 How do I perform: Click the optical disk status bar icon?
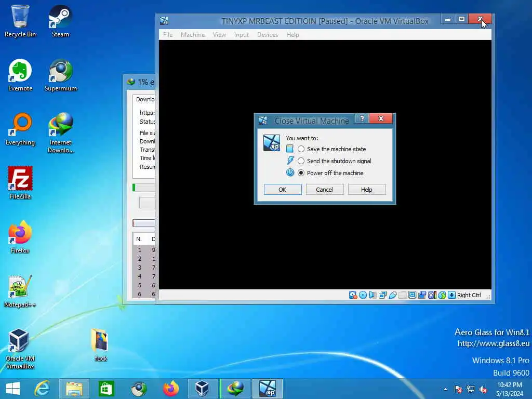363,295
